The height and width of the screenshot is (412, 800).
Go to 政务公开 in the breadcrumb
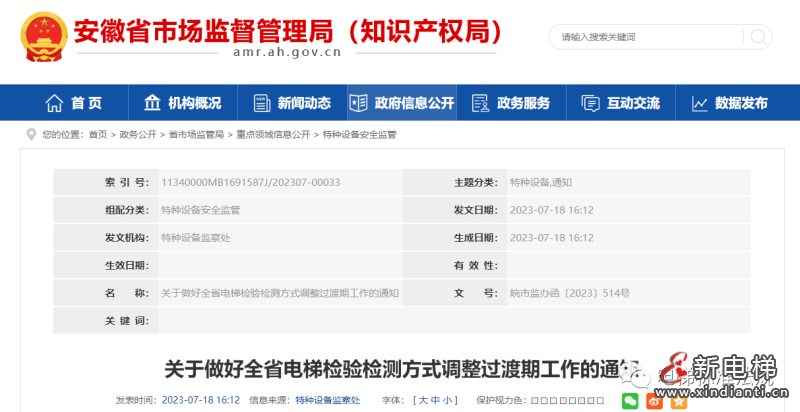[x=138, y=135]
